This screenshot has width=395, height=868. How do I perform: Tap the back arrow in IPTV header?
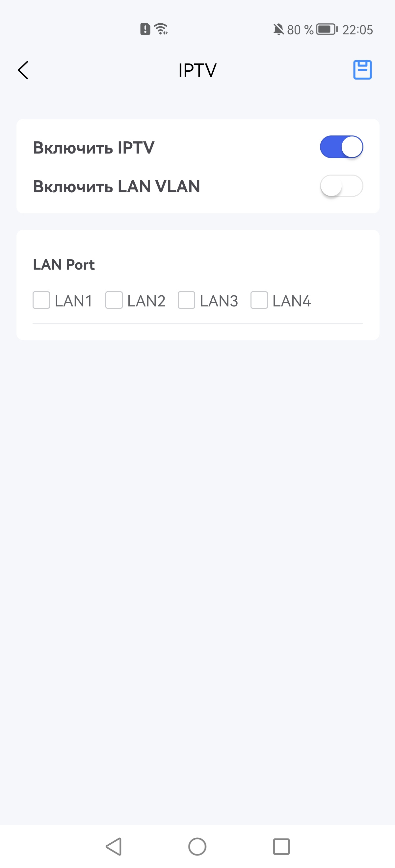(23, 70)
